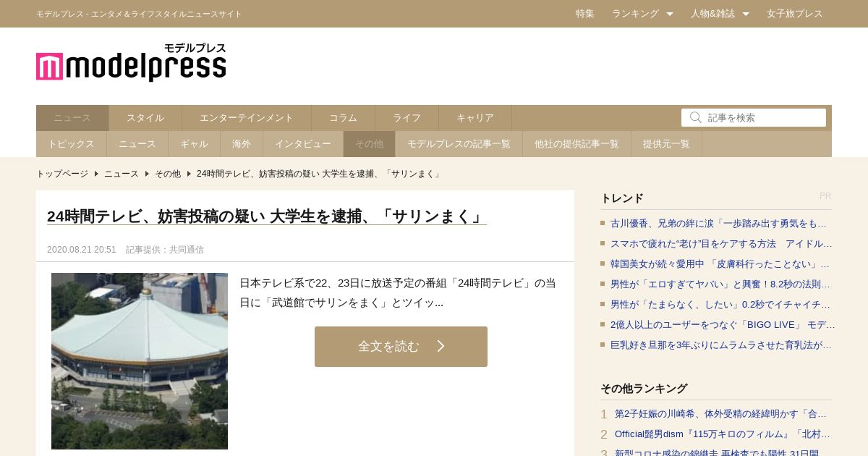Image resolution: width=868 pixels, height=456 pixels.
Task: Switch to the エンターテインメント tab
Action: [247, 118]
